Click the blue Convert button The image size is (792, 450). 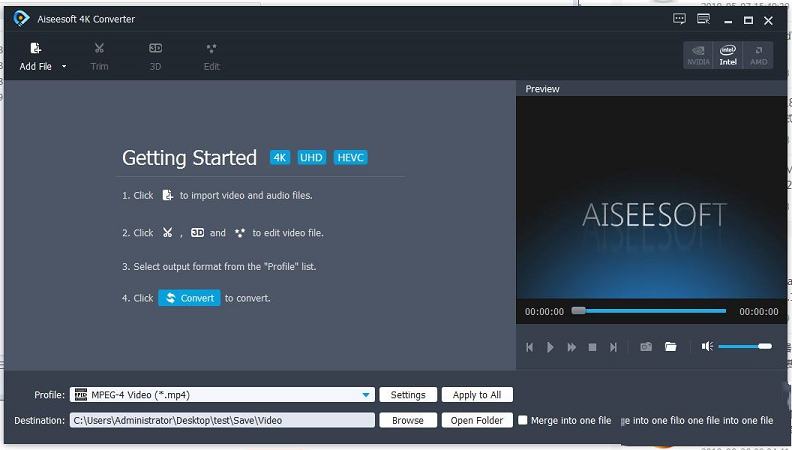point(189,298)
